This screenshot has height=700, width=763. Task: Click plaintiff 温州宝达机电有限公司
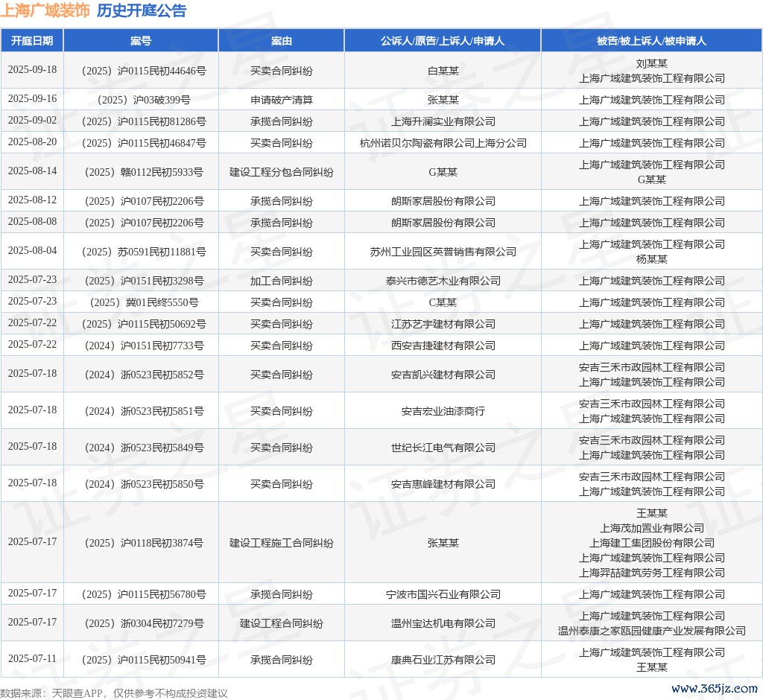tap(443, 623)
